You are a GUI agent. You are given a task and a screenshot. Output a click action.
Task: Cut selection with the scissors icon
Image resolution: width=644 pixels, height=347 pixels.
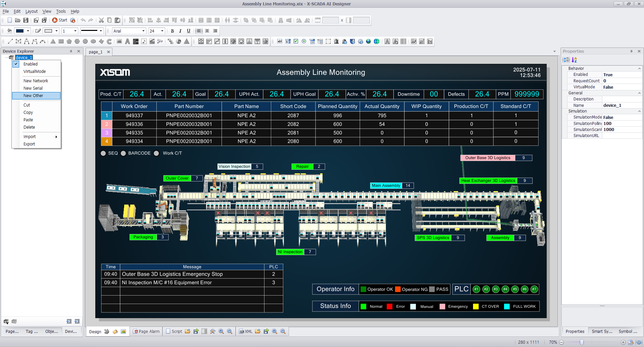pyautogui.click(x=101, y=20)
